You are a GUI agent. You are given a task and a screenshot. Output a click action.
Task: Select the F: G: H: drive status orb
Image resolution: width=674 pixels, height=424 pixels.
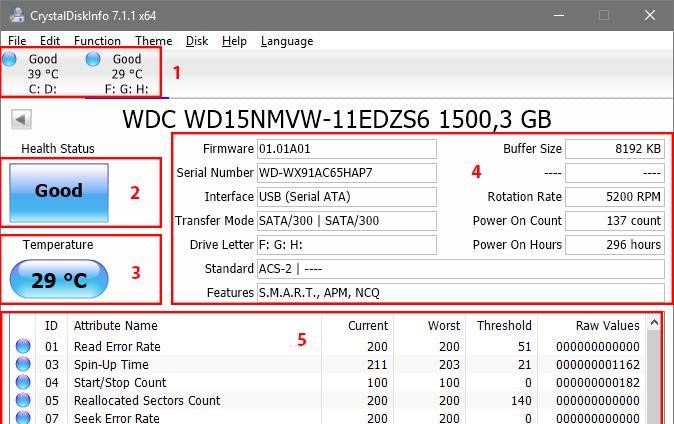tap(94, 60)
